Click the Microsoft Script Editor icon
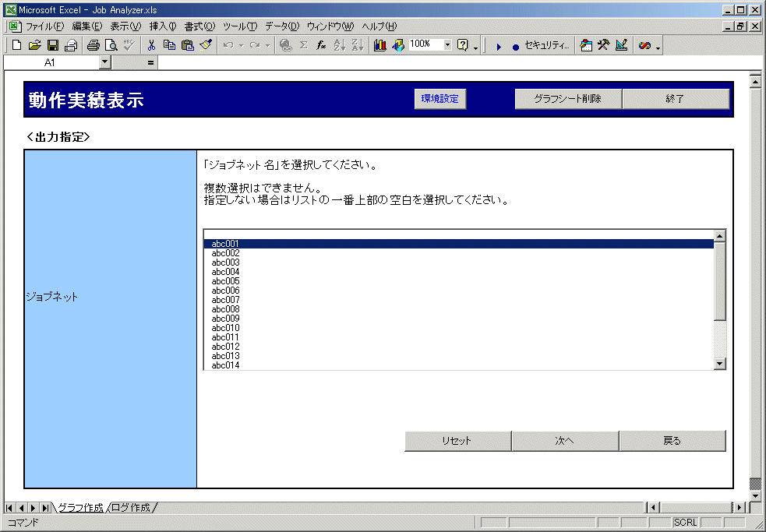Image resolution: width=766 pixels, height=532 pixels. point(645,45)
